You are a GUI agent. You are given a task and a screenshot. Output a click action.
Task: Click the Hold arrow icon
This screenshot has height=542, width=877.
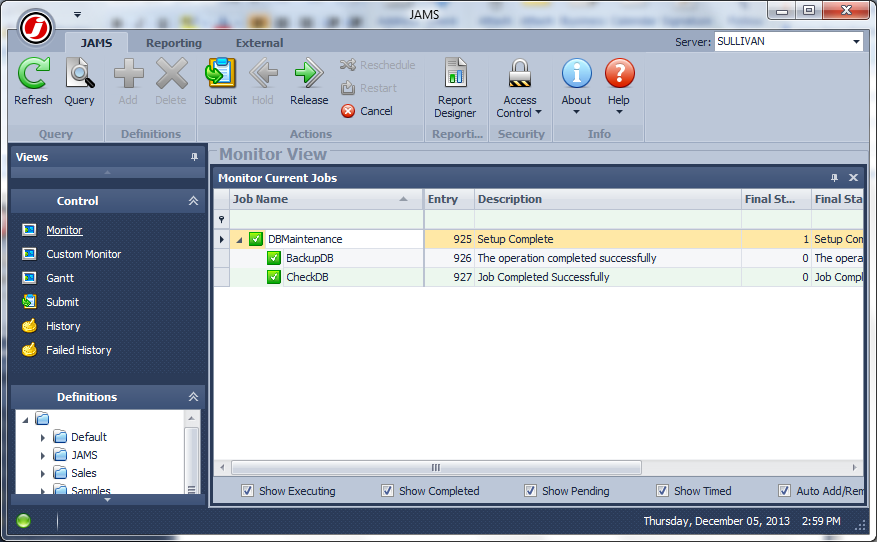click(x=263, y=73)
